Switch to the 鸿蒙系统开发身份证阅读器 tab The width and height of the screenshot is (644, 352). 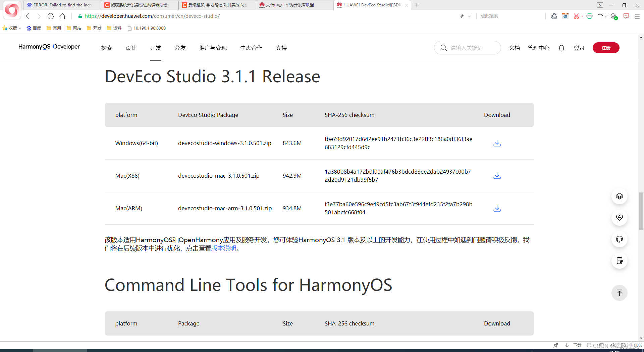click(140, 5)
